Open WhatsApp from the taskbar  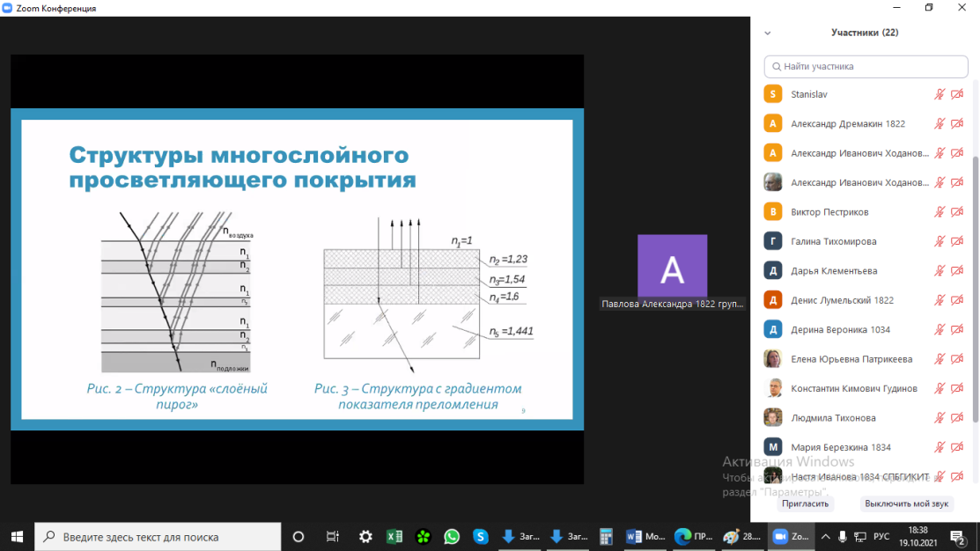(452, 536)
